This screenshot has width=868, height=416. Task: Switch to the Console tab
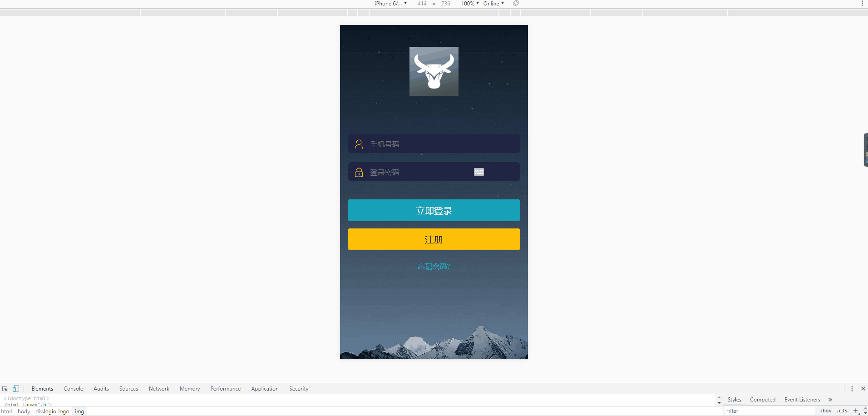[x=73, y=389]
